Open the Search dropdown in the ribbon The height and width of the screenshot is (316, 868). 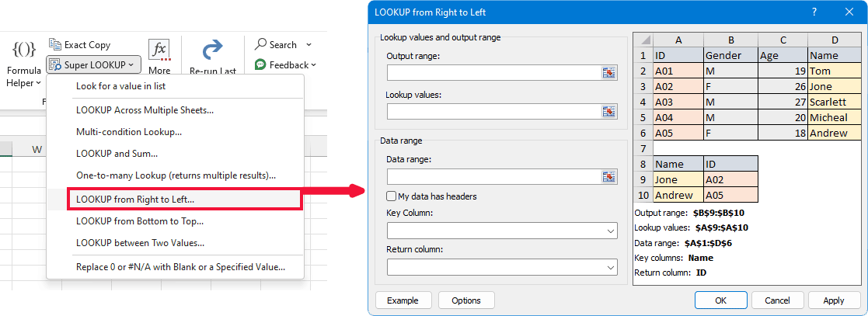[x=284, y=44]
